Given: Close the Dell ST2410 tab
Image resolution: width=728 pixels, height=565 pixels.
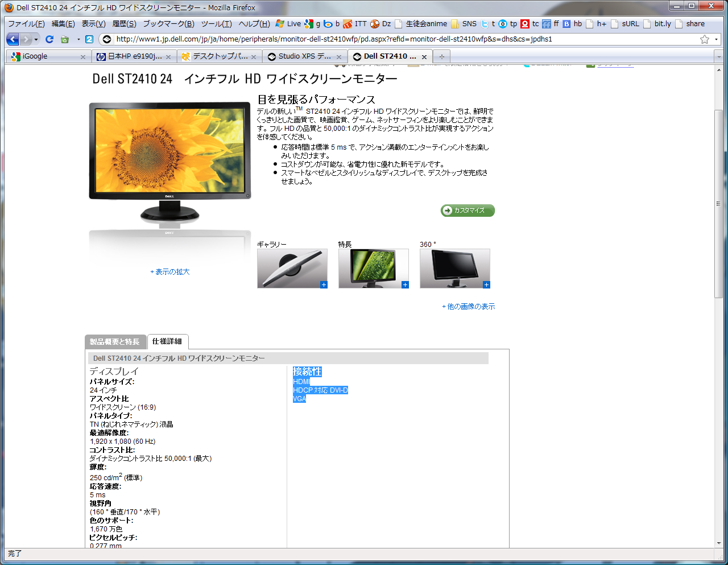Looking at the screenshot, I should coord(424,57).
